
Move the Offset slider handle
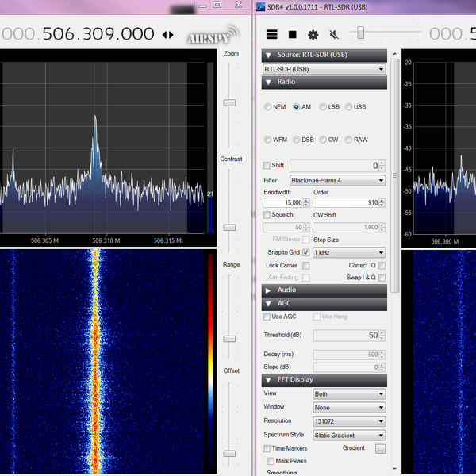pyautogui.click(x=229, y=454)
